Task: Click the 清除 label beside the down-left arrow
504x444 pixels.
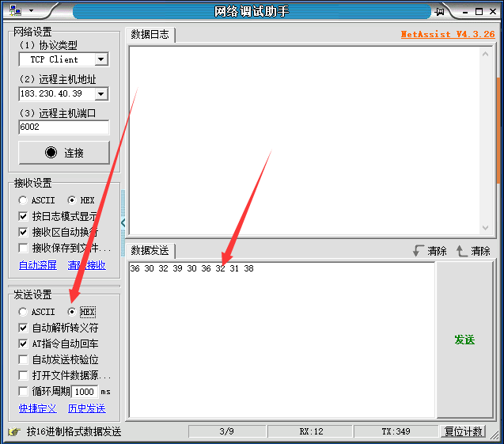Action: (437, 251)
